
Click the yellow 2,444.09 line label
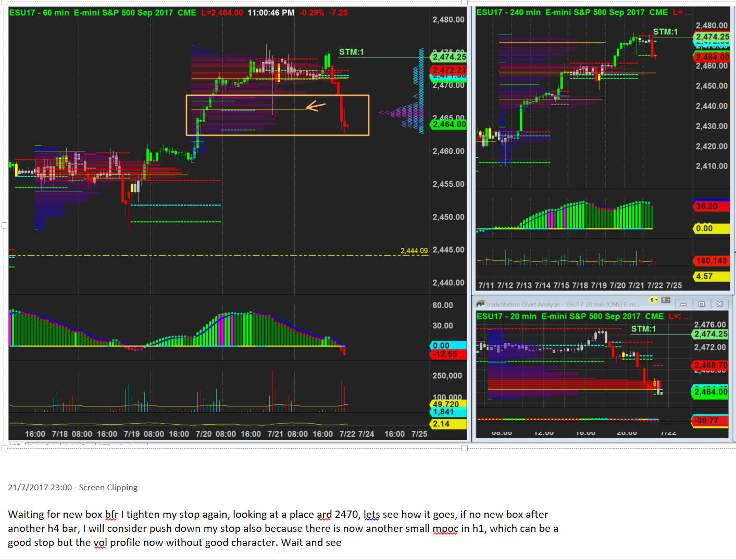coord(414,251)
